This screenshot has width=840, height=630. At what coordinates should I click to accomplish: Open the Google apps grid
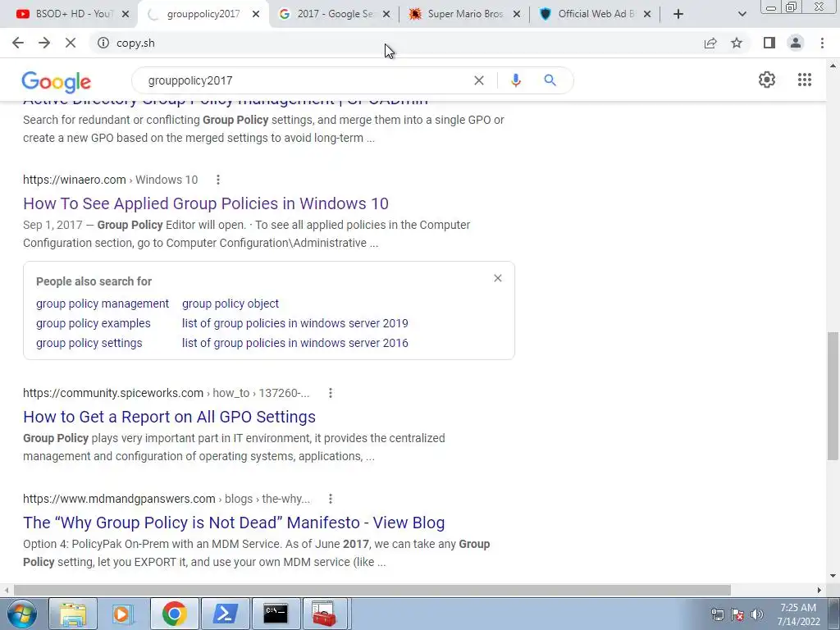pos(804,80)
